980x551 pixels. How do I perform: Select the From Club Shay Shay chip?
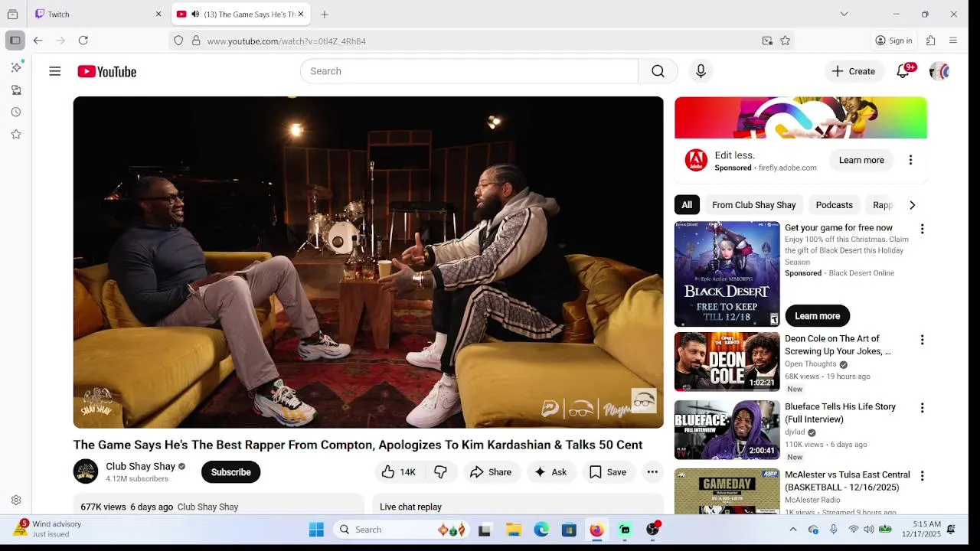click(754, 205)
